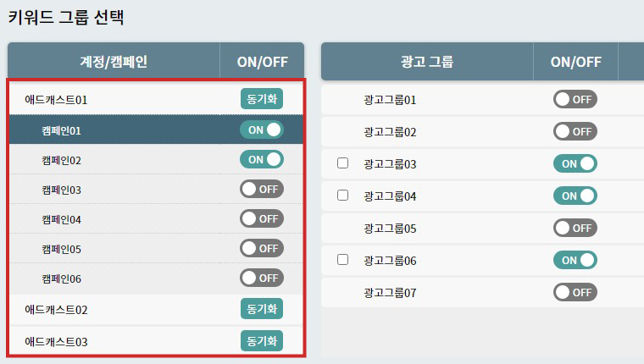This screenshot has height=364, width=644.
Task: Tick the checkbox beside 광고그룹04
Action: click(343, 196)
